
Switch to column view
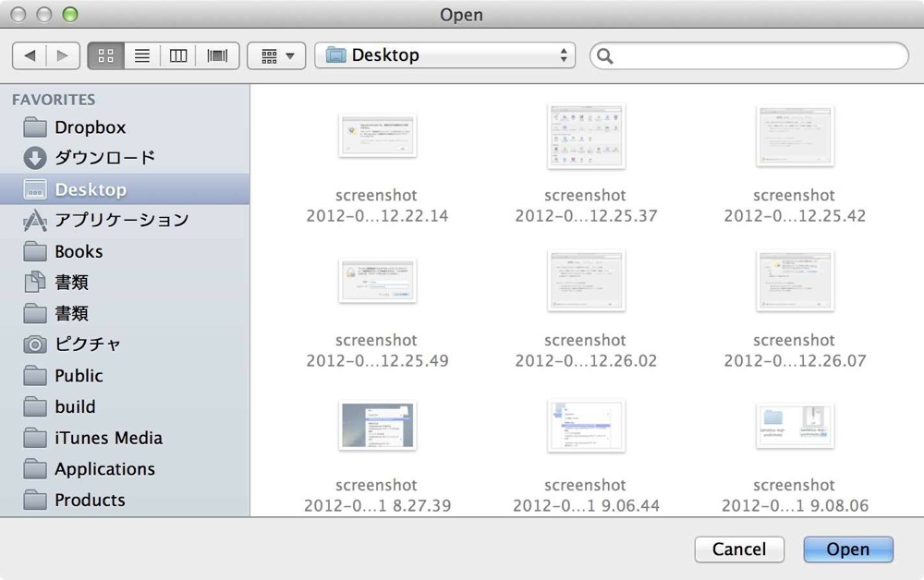click(178, 56)
